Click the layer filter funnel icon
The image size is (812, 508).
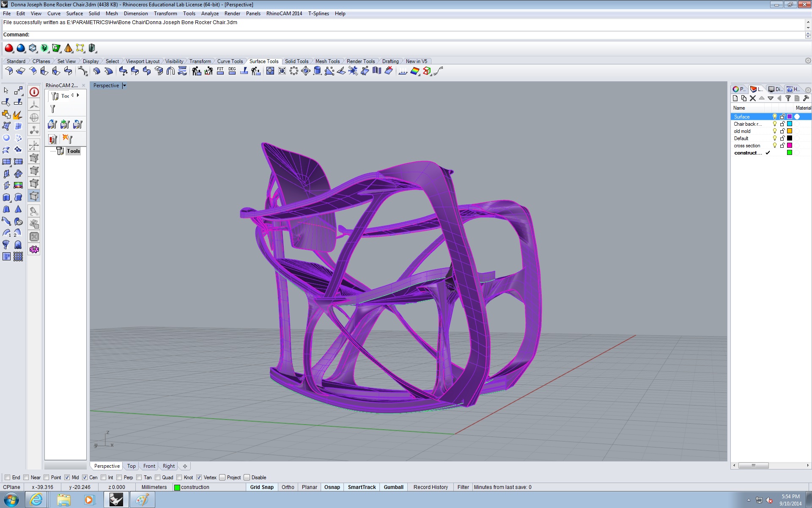[x=788, y=98]
